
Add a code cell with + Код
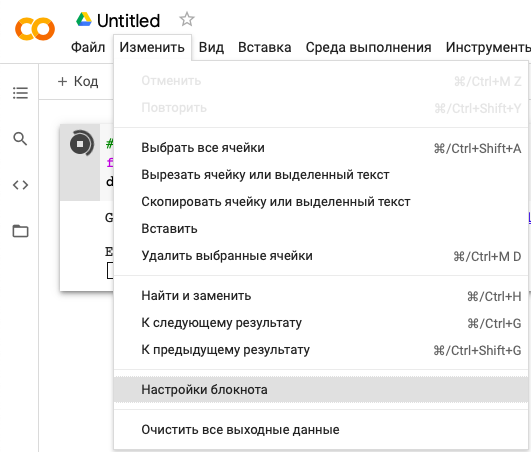(x=78, y=81)
